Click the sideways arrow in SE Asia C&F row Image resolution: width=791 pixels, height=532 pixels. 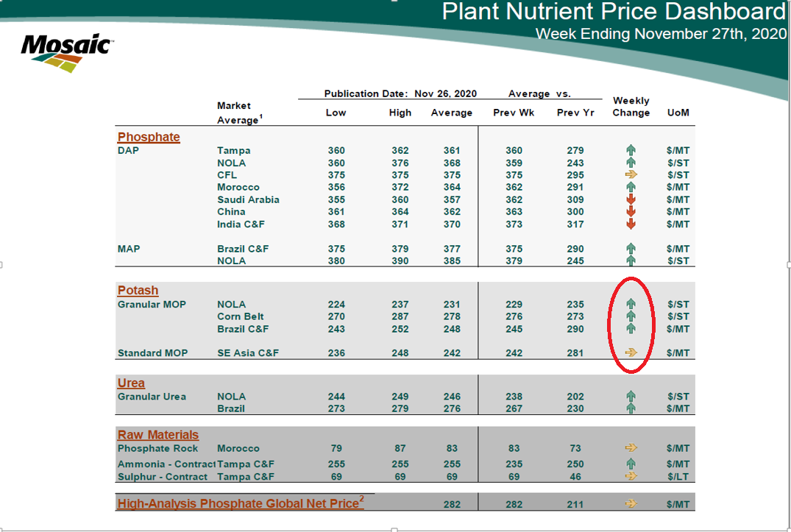pyautogui.click(x=631, y=352)
